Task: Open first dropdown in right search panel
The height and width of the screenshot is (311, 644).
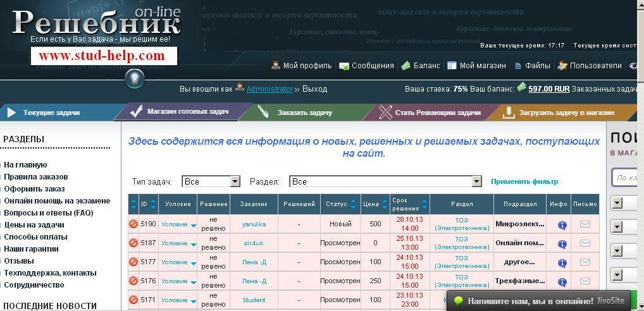Action: (x=617, y=203)
